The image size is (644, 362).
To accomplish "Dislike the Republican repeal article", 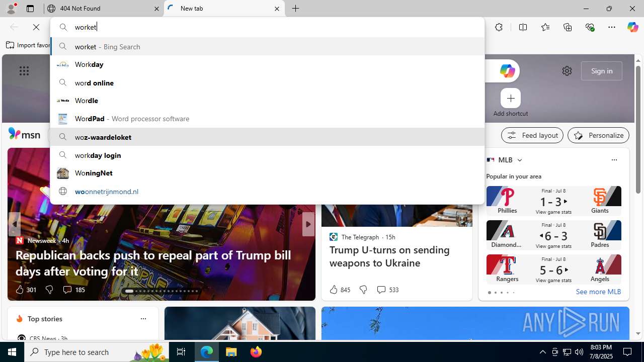I will click(x=49, y=290).
